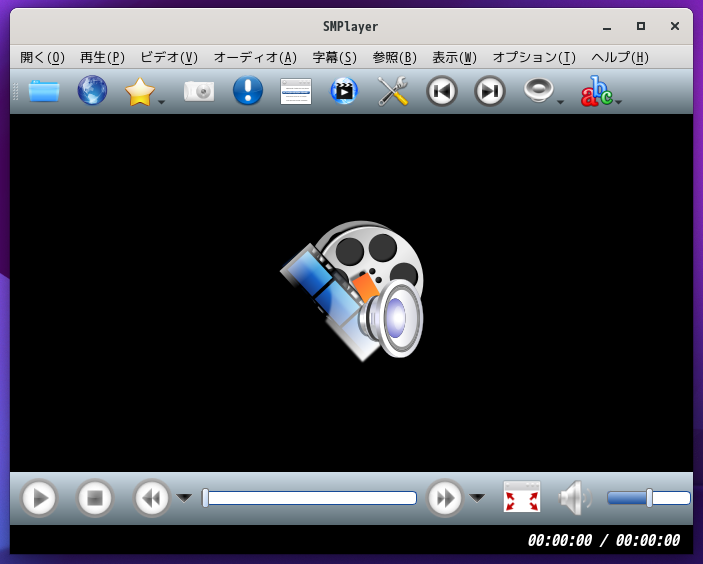Open preferences with the wrench and screwdriver icon
The width and height of the screenshot is (703, 564).
tap(393, 91)
